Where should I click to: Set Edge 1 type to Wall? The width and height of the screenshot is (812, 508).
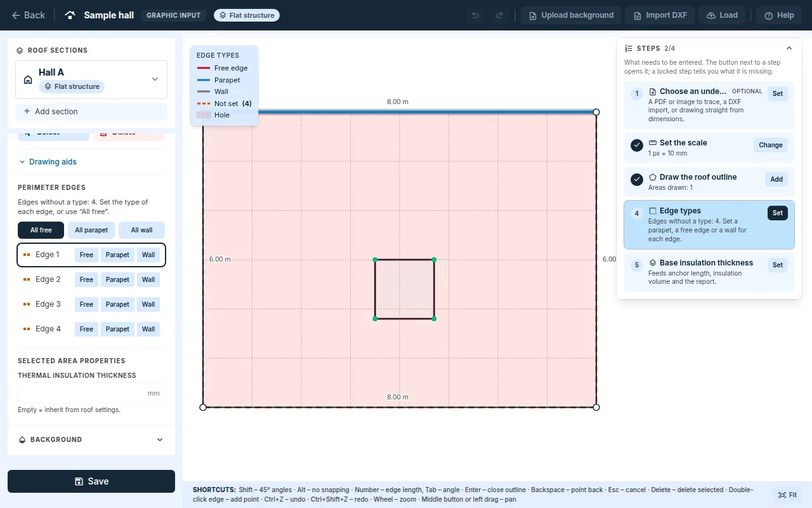coord(148,255)
